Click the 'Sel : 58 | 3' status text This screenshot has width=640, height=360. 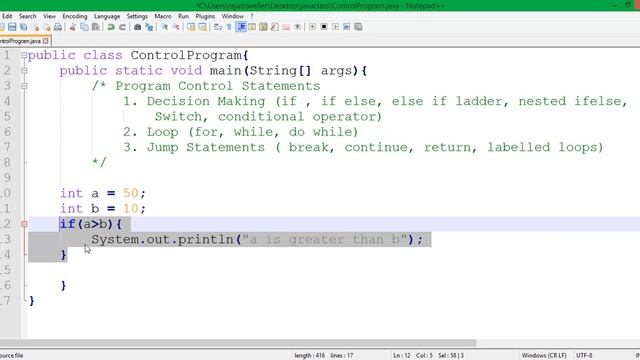click(451, 356)
